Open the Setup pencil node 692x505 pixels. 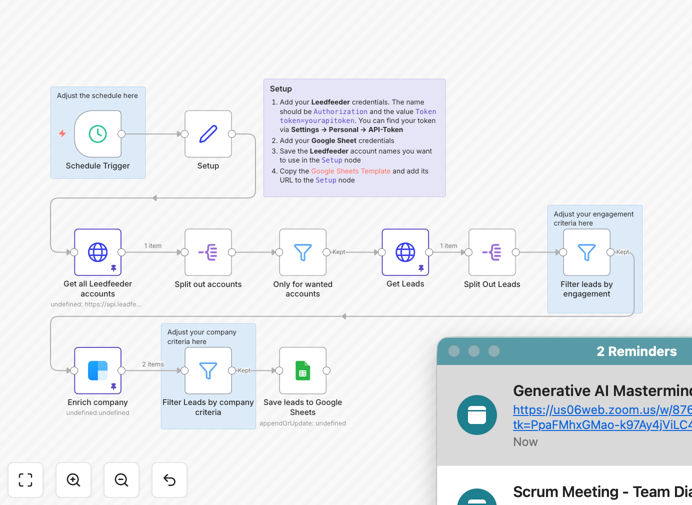point(208,134)
